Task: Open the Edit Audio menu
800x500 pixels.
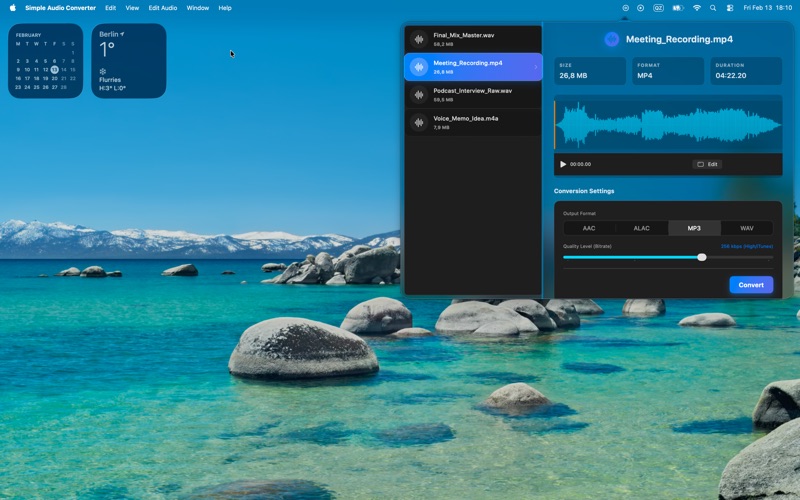Action: tap(163, 8)
